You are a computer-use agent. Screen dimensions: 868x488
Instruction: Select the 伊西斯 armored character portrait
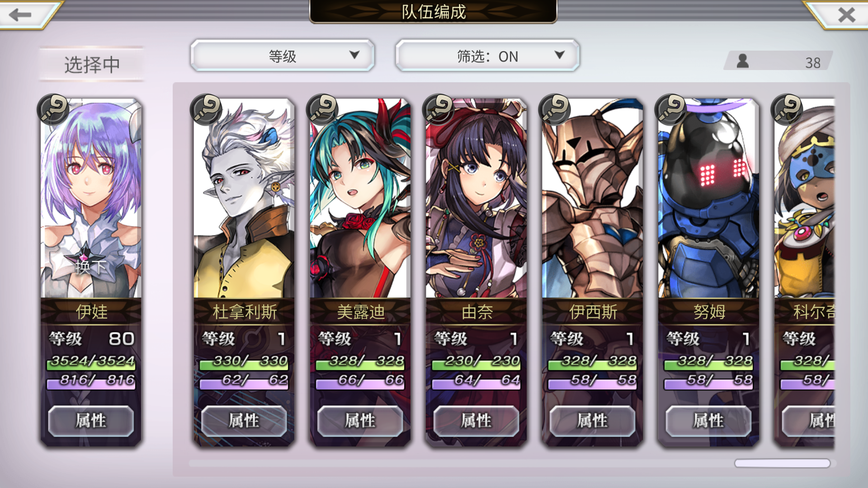tap(592, 198)
